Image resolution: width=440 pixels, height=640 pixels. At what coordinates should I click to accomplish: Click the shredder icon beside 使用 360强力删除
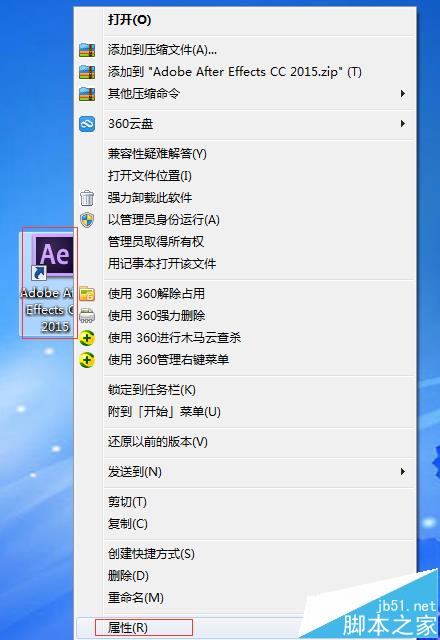pos(87,316)
